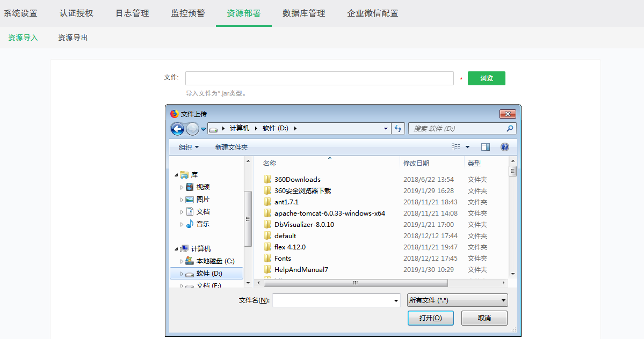This screenshot has width=644, height=339.
Task: Click the refresh icon beside address bar
Action: 398,129
